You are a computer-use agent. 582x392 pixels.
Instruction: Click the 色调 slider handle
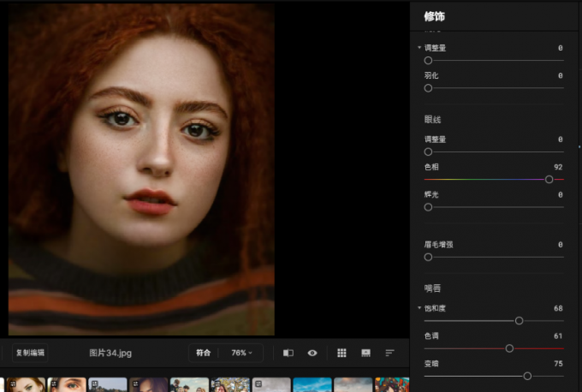coord(509,348)
